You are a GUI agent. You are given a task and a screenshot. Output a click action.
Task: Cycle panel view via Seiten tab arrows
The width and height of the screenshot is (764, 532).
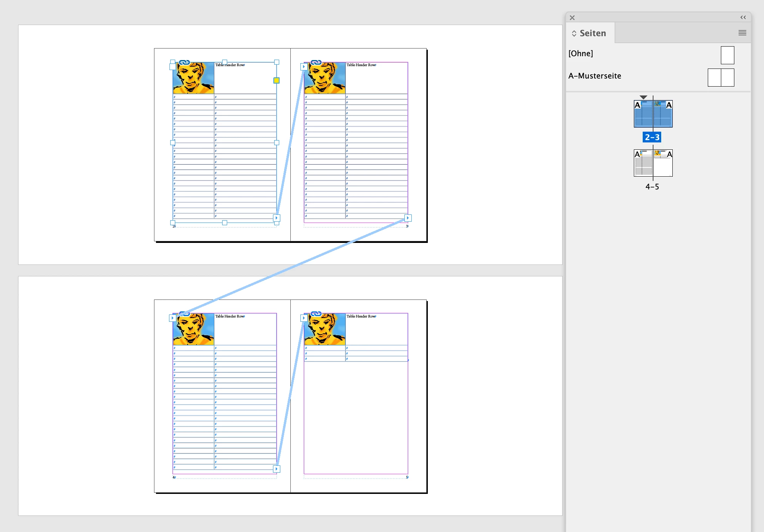[x=574, y=33]
